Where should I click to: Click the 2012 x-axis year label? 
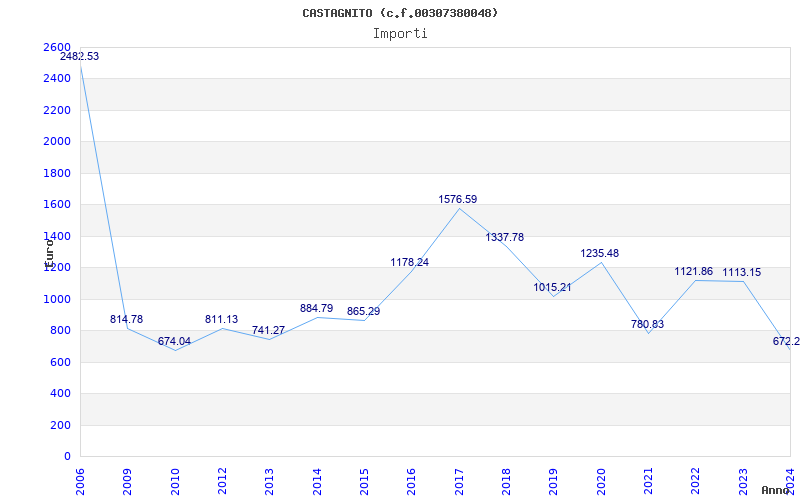click(222, 481)
